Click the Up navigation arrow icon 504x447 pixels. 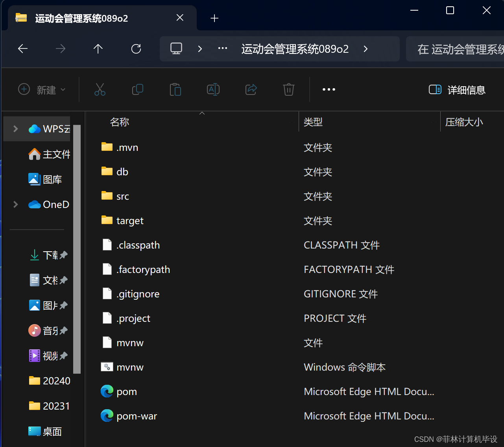point(98,48)
